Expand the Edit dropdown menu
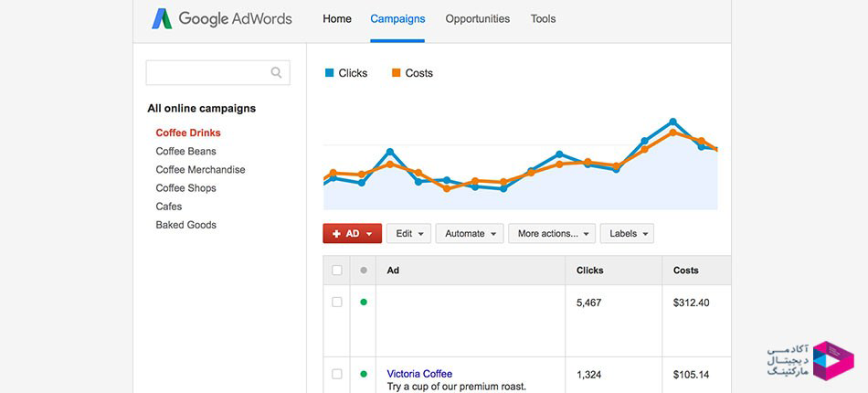The height and width of the screenshot is (393, 868). 408,234
